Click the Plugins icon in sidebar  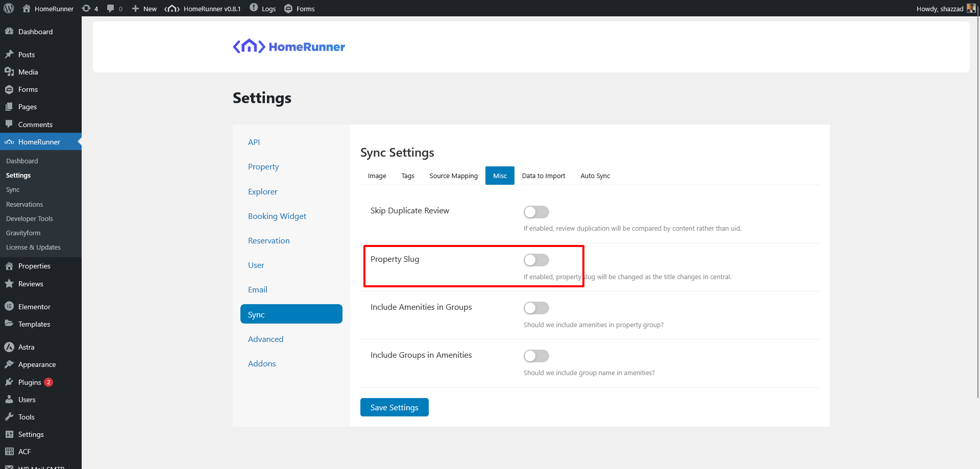(x=9, y=382)
